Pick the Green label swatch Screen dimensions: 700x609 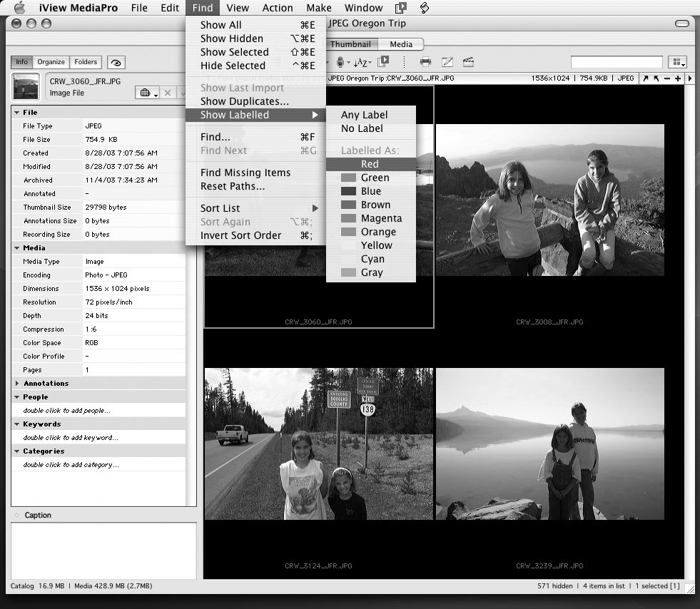click(x=348, y=178)
